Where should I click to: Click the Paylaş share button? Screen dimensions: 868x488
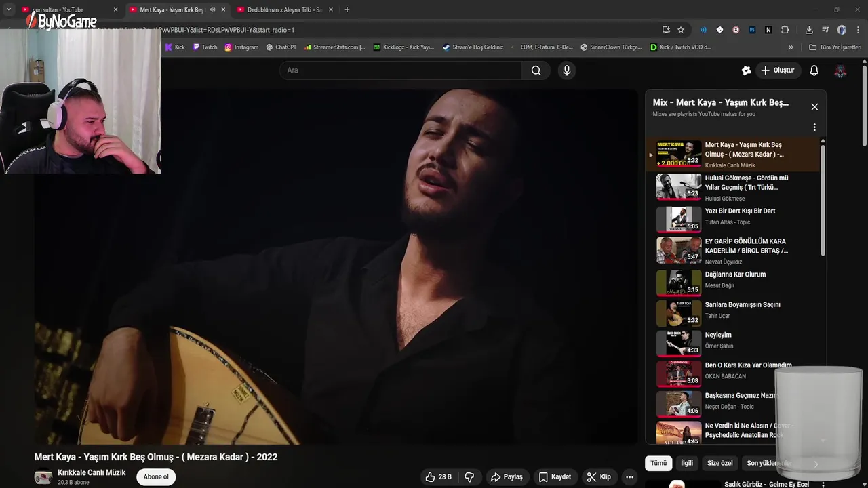coord(507,477)
